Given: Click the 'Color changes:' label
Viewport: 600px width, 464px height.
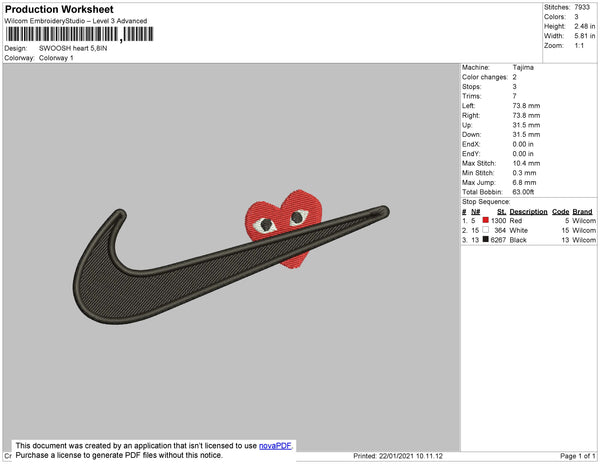Looking at the screenshot, I should point(485,77).
